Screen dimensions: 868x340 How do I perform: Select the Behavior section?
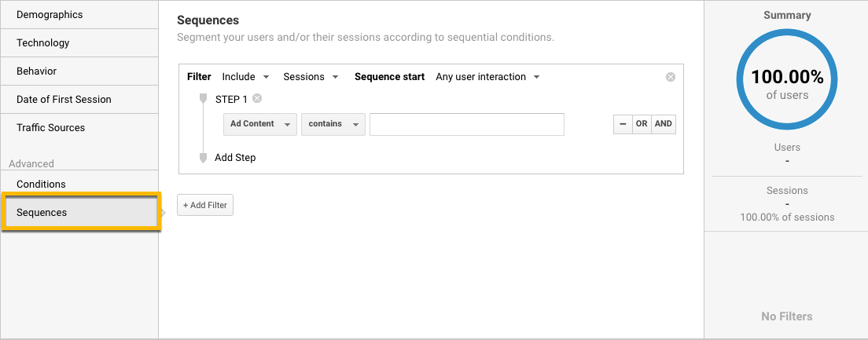(x=37, y=71)
